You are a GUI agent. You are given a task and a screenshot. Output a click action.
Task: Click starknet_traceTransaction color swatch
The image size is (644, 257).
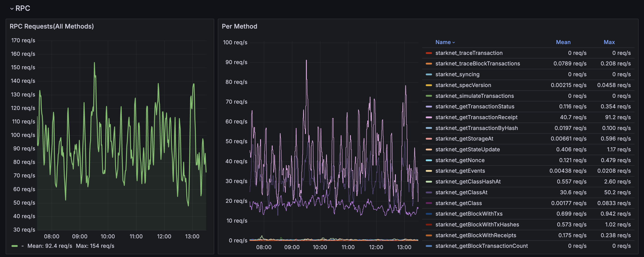pos(429,53)
